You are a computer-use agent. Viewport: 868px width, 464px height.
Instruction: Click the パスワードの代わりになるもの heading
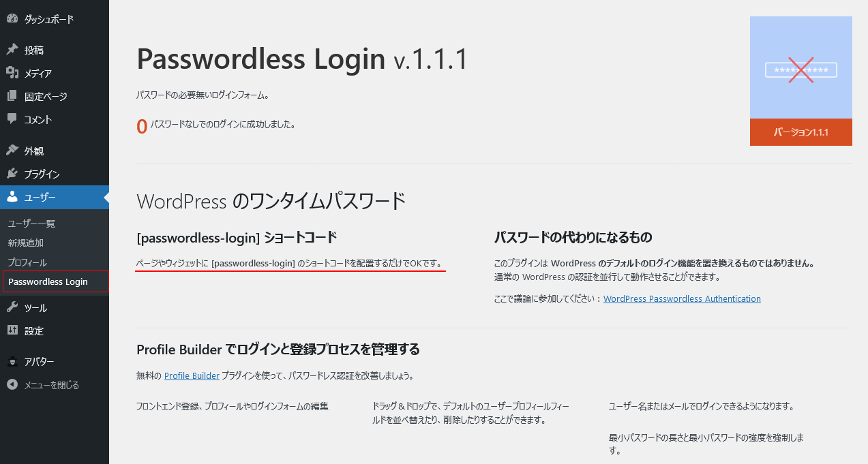coord(573,238)
